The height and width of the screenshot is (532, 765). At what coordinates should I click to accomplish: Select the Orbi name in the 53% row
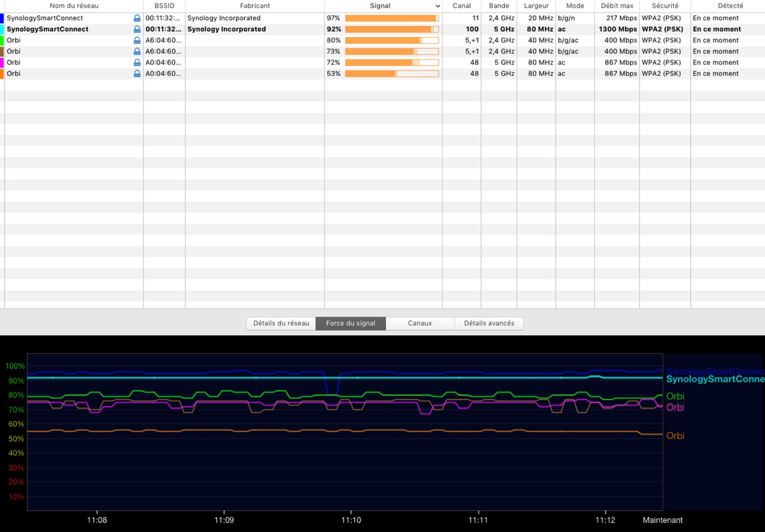pos(13,74)
